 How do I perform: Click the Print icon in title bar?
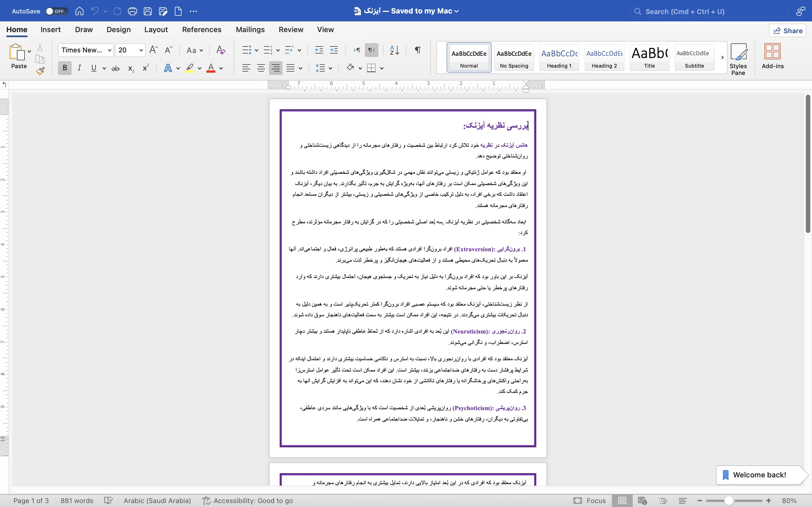[x=132, y=11]
